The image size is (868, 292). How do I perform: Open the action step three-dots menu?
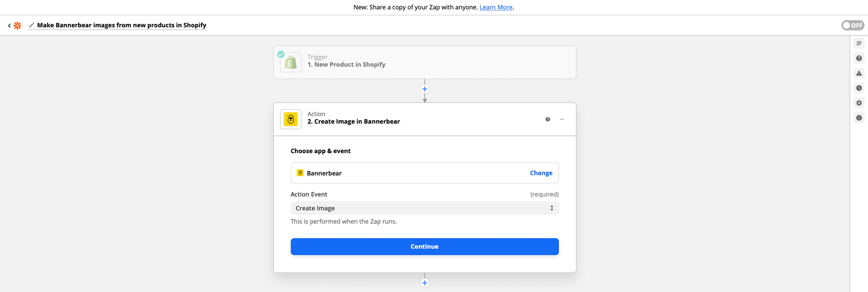tap(562, 119)
